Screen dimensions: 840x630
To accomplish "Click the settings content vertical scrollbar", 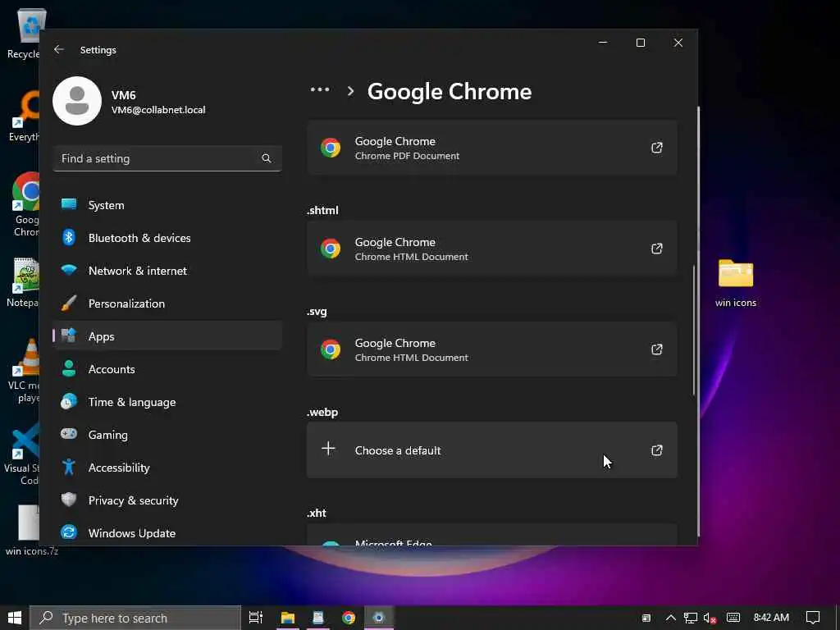I will tap(694, 330).
